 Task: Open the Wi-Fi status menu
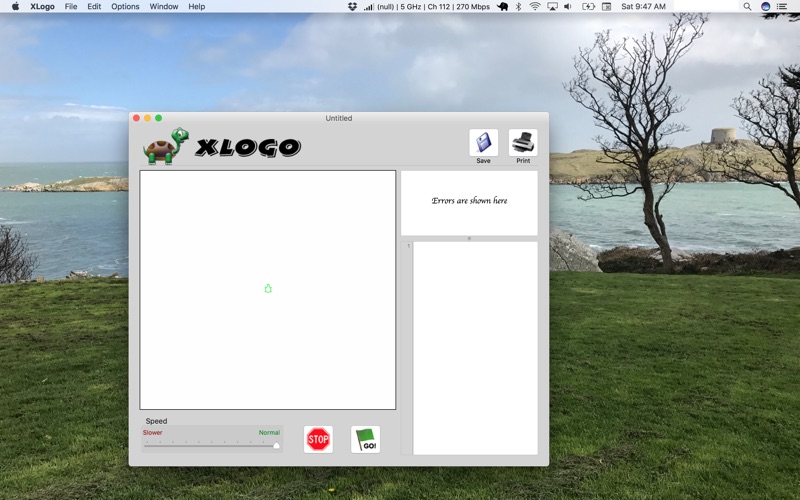pyautogui.click(x=535, y=7)
